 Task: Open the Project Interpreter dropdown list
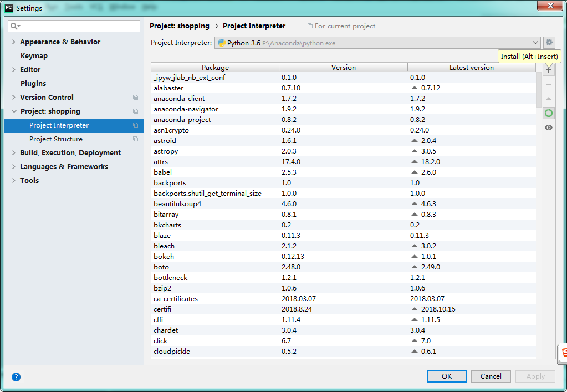coord(535,42)
